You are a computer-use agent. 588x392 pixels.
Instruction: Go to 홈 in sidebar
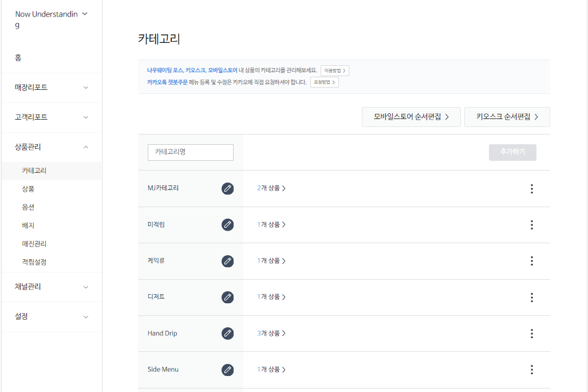[18, 58]
